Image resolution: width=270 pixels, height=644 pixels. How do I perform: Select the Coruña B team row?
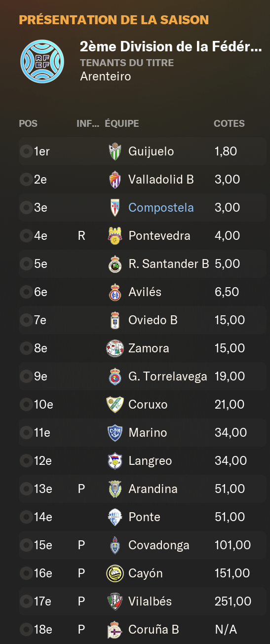tap(143, 629)
